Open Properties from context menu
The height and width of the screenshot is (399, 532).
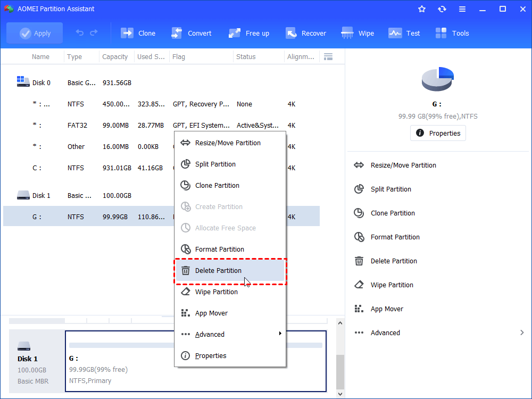pyautogui.click(x=230, y=355)
